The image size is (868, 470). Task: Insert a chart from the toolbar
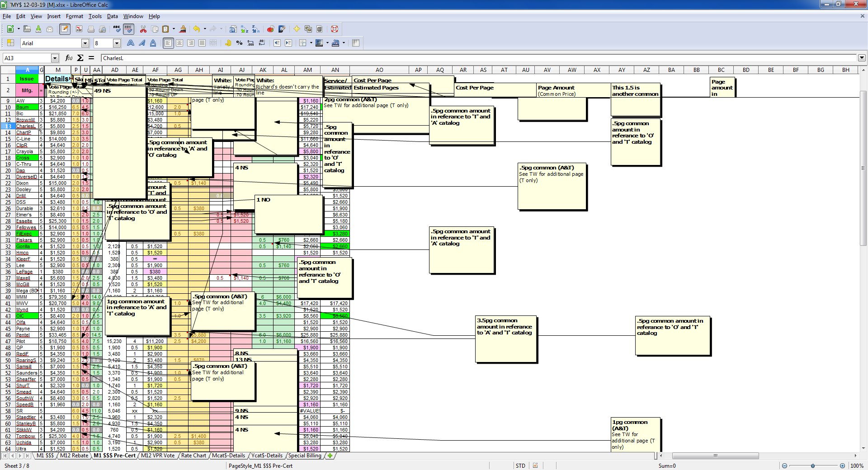270,29
